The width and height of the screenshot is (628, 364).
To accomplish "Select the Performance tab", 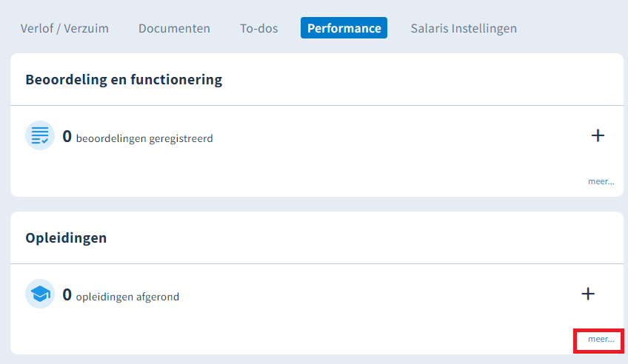I will pyautogui.click(x=344, y=28).
